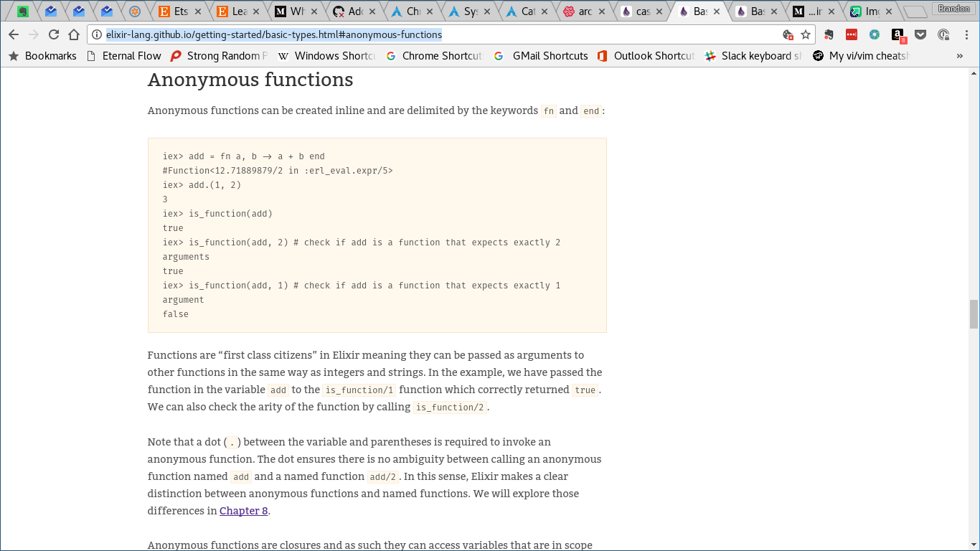Open the Bookmarks folder in bookmarks bar

[42, 56]
